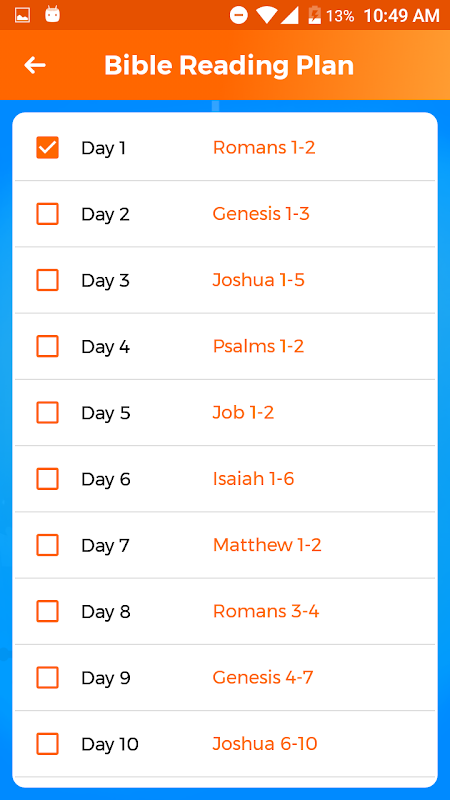Tap the back arrow icon
450x800 pixels.
coord(35,65)
